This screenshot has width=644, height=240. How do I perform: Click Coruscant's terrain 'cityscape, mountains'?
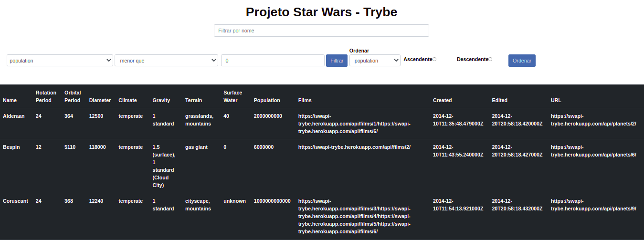[x=198, y=205]
